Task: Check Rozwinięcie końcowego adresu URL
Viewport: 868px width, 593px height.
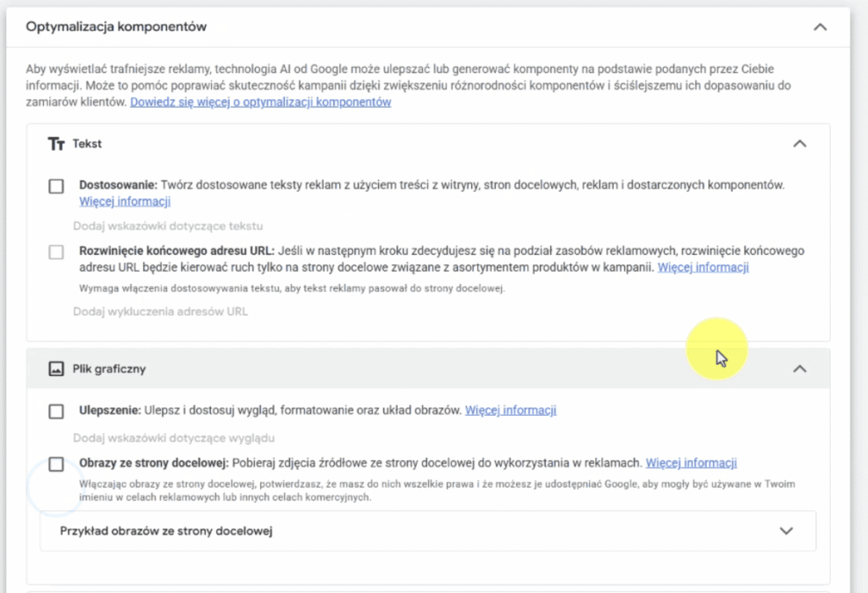Action: (56, 252)
